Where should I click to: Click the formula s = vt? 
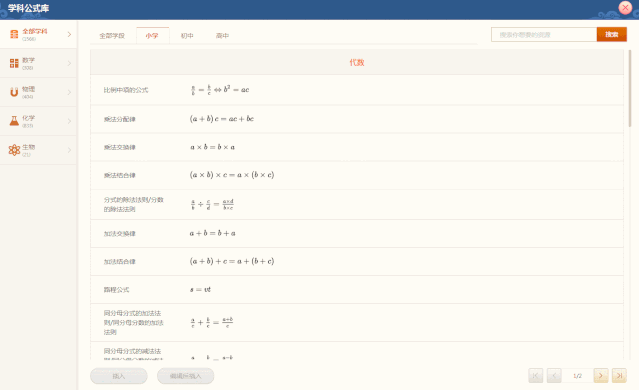coord(200,290)
